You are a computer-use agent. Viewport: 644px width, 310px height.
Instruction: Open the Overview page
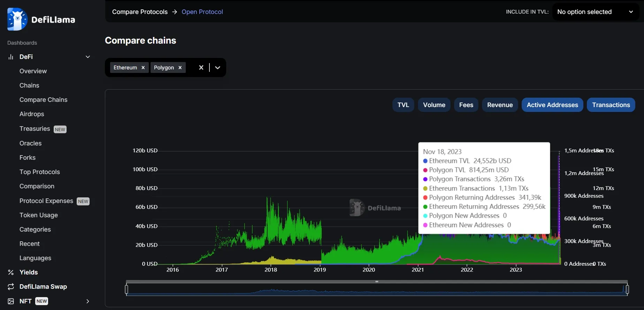point(33,71)
